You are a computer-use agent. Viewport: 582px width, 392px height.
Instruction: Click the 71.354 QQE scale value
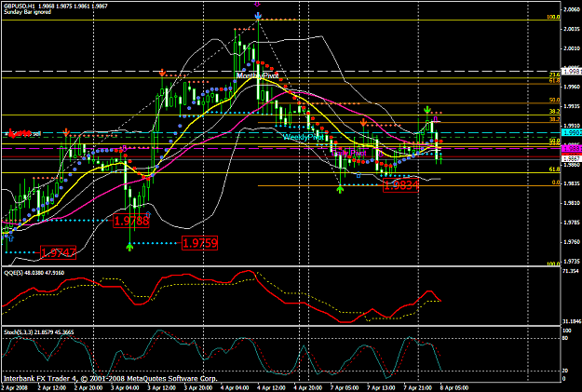tap(571, 271)
